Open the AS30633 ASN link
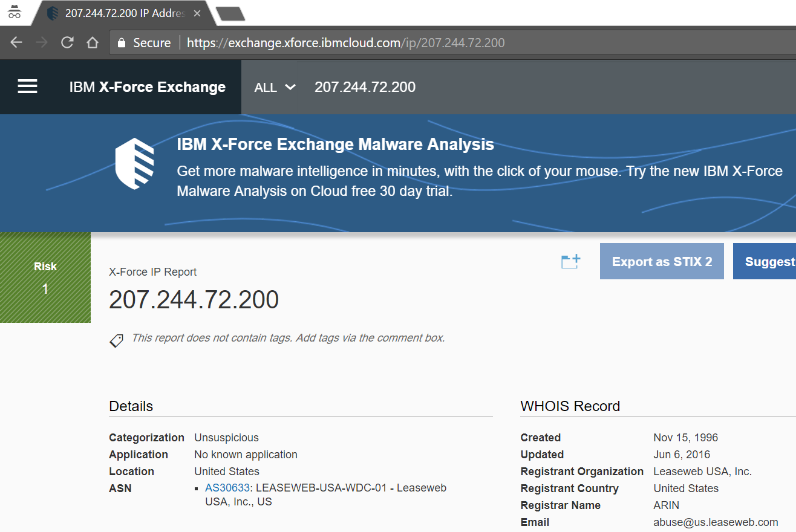The width and height of the screenshot is (796, 532). [x=227, y=488]
